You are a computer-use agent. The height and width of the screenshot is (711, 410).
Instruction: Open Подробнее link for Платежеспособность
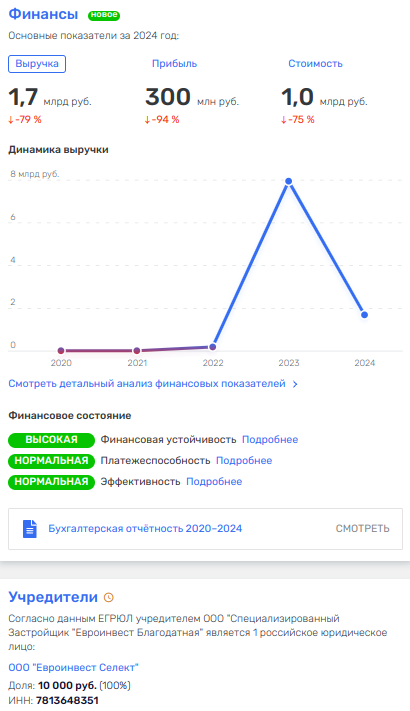(244, 460)
